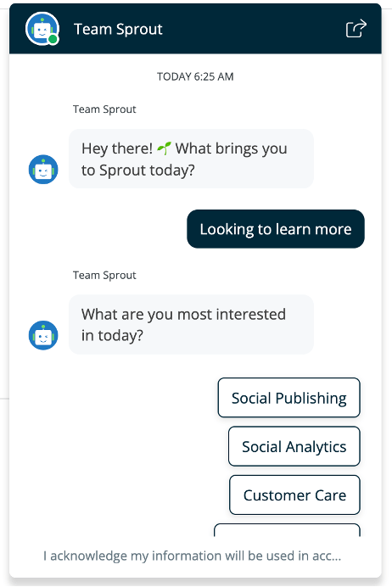
Task: Click the TODAY 6:25 AM timestamp
Action: 195,76
